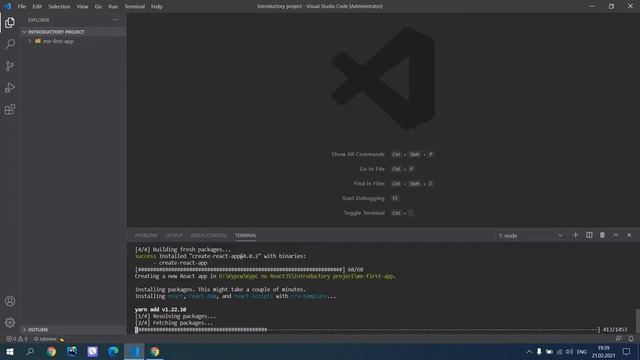The width and height of the screenshot is (640, 360).
Task: Maximize the panel with up chevron
Action: tap(616, 235)
